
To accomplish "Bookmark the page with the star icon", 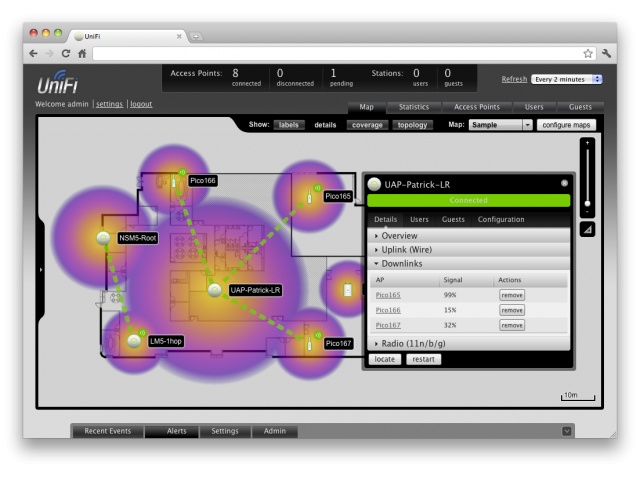I will coord(588,53).
